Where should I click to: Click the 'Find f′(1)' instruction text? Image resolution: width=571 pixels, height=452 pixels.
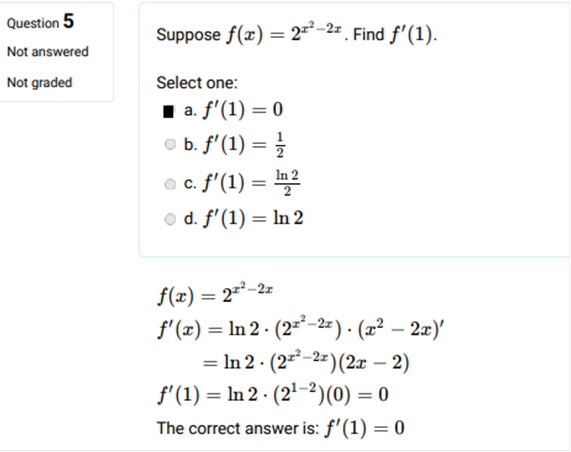[395, 35]
